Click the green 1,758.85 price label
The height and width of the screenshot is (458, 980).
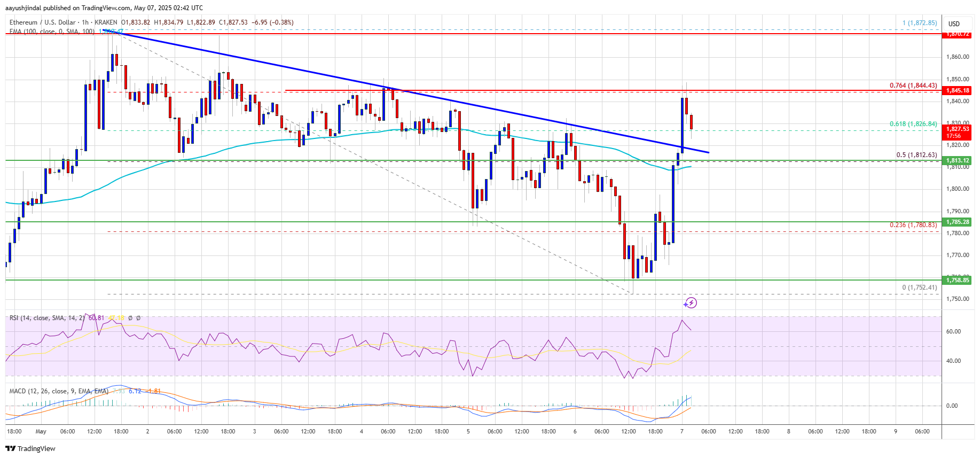coord(957,280)
